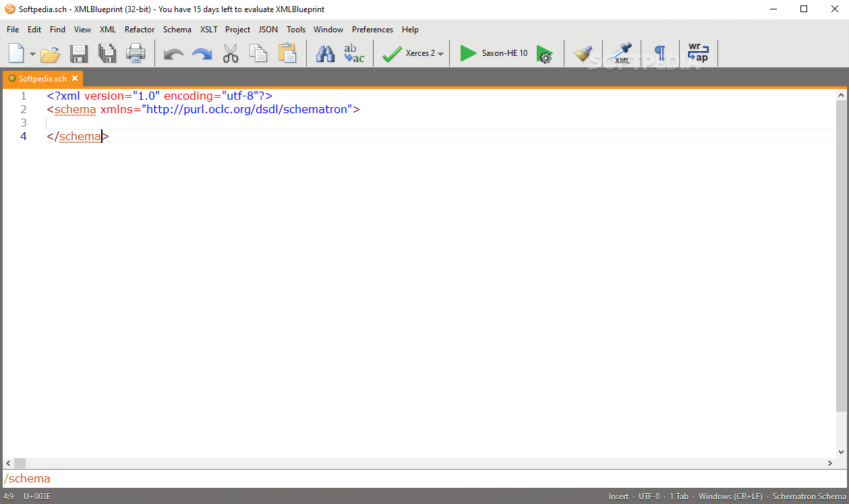Click the Open file folder icon
The image size is (849, 504).
coord(51,54)
